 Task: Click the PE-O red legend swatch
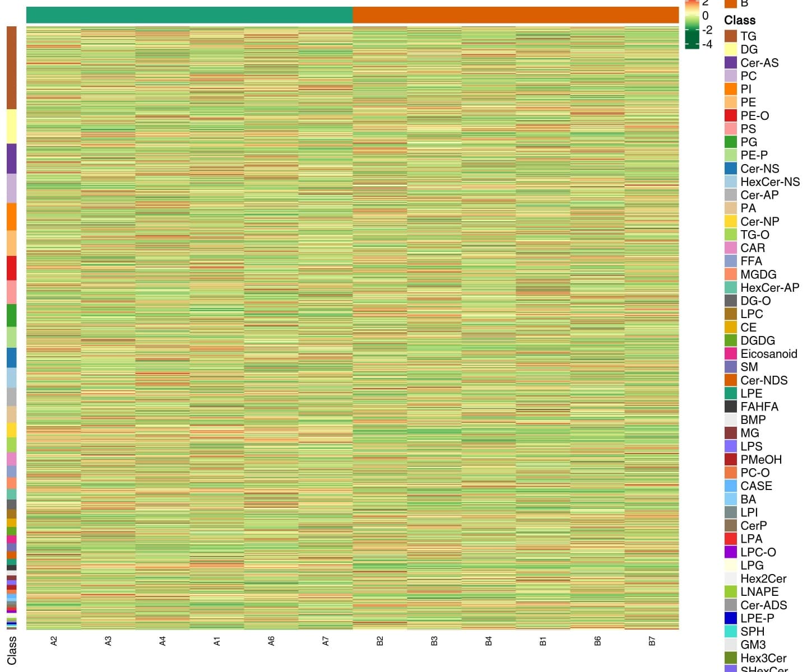[730, 116]
